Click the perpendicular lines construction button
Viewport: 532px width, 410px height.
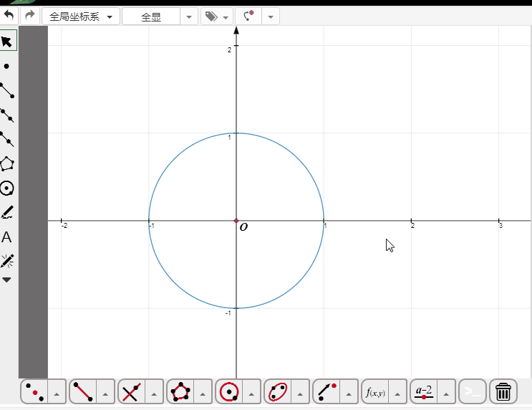pos(132,392)
